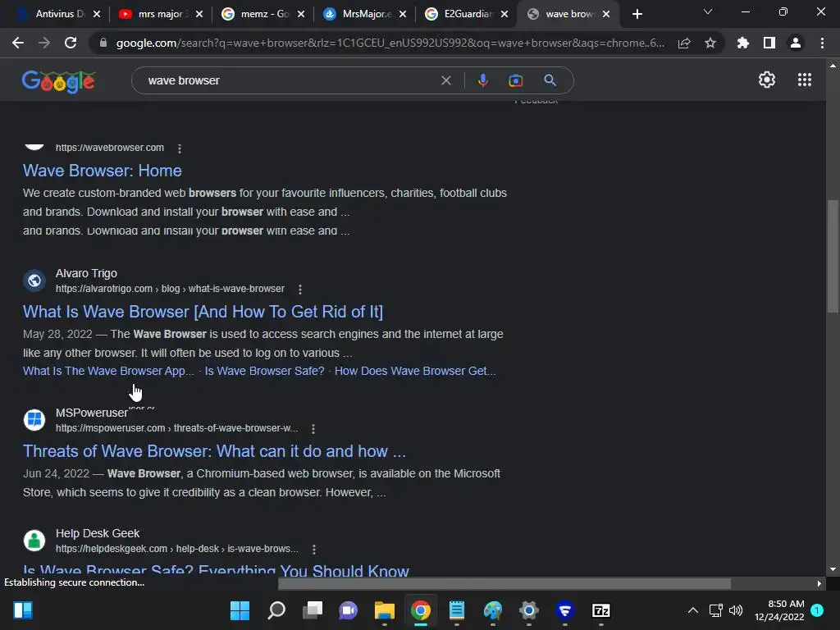Image resolution: width=840 pixels, height=630 pixels.
Task: Share this page icon
Action: click(x=684, y=43)
